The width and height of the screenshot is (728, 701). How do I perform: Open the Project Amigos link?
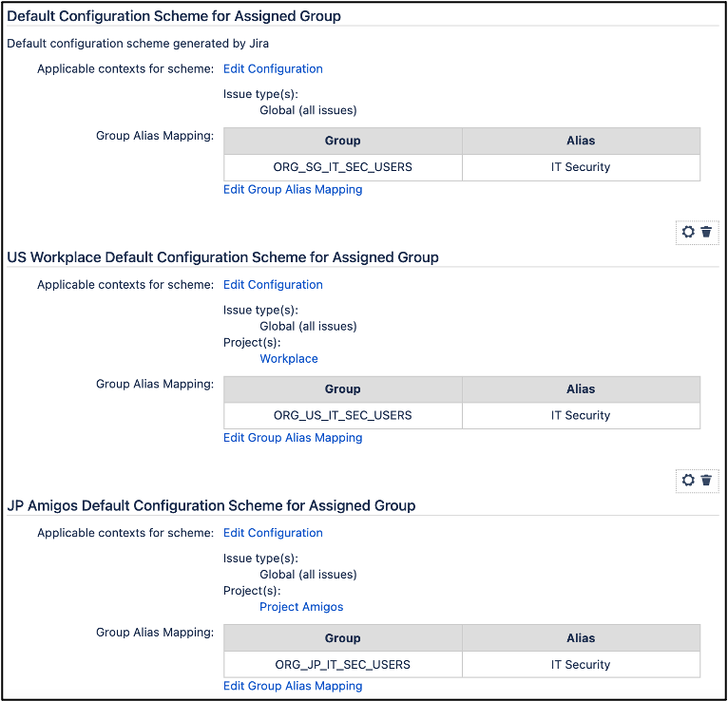pos(301,607)
